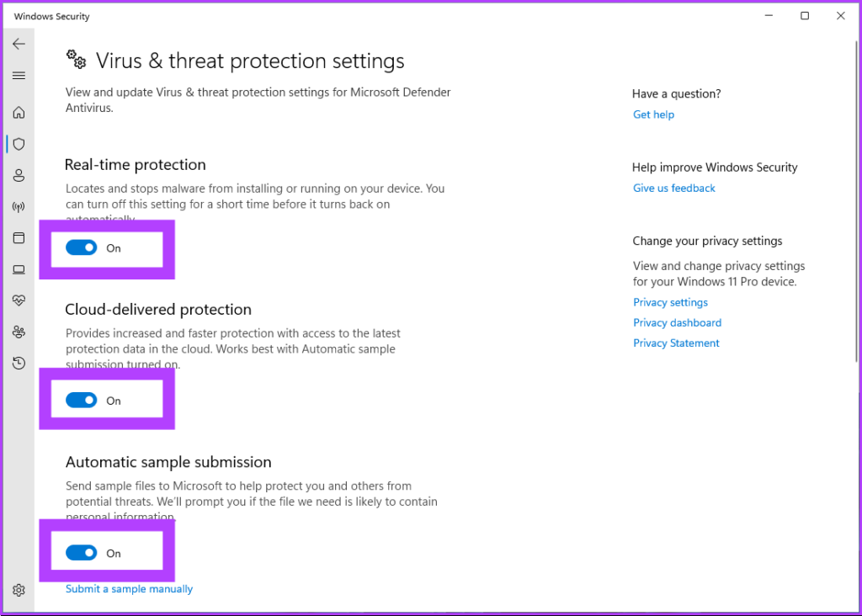Screen dimensions: 862x616
Task: Disable Cloud-delivered protection toggle
Action: pyautogui.click(x=82, y=401)
